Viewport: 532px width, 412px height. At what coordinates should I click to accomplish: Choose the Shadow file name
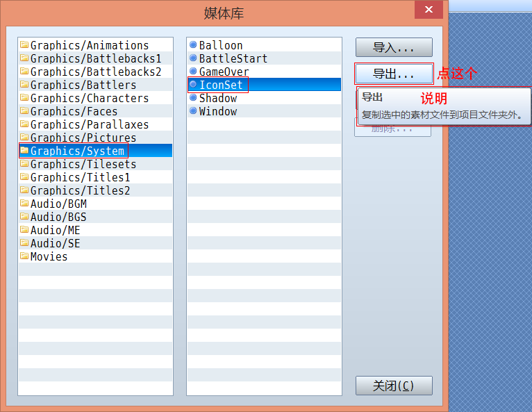point(218,98)
